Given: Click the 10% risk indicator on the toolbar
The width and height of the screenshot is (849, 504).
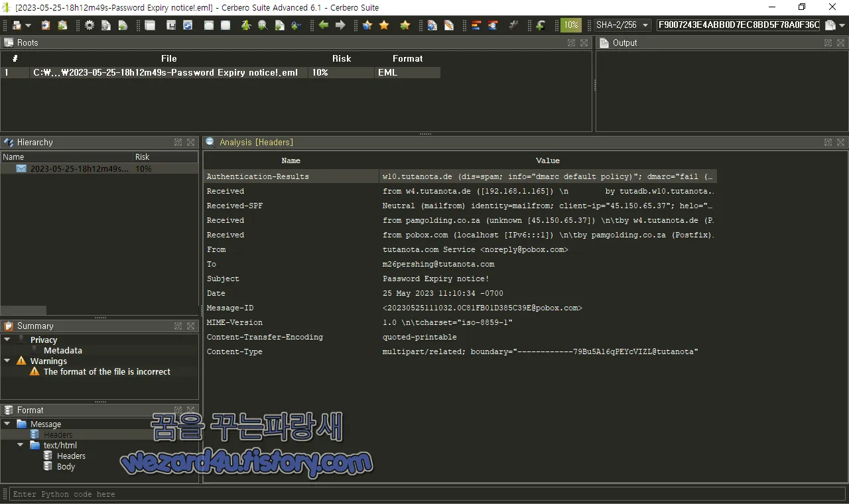Looking at the screenshot, I should point(570,25).
